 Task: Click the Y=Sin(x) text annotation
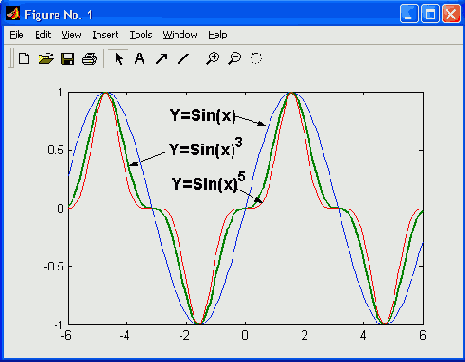203,116
